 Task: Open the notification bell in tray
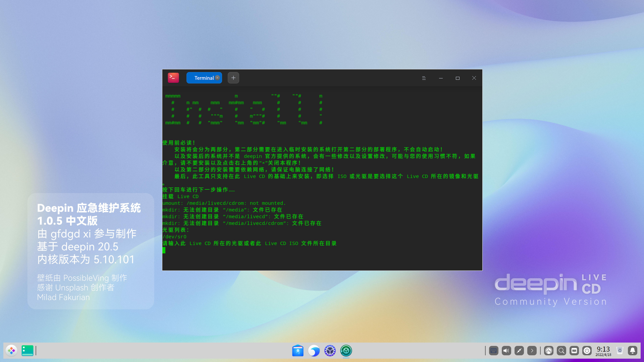point(633,351)
